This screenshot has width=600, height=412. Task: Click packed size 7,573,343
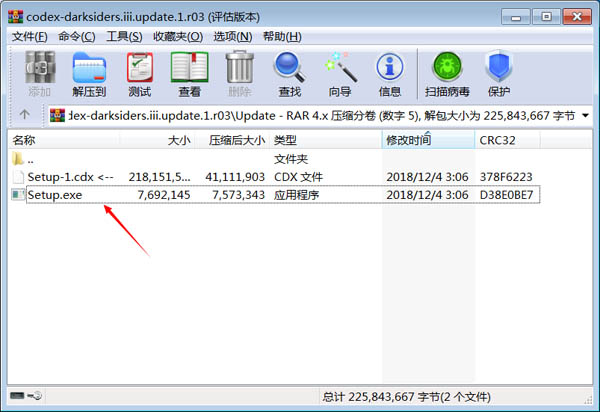click(x=238, y=195)
